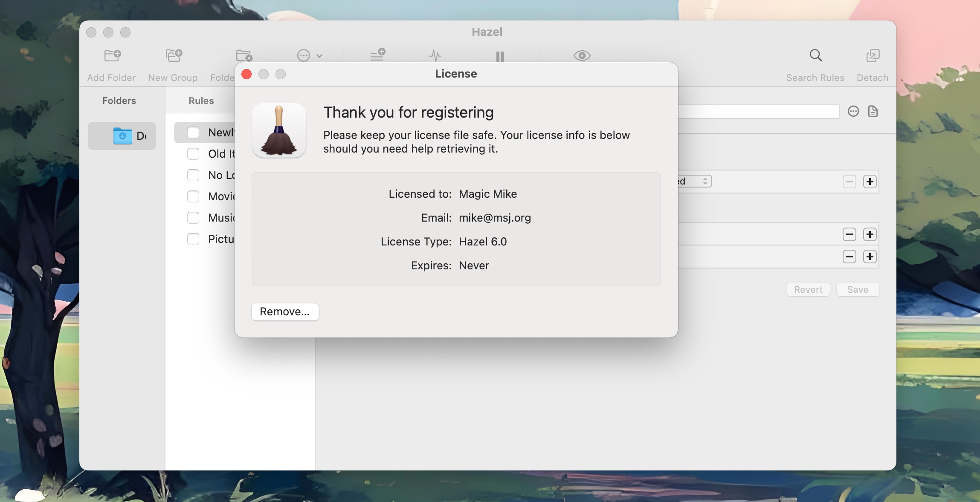This screenshot has height=502, width=980.
Task: Click the add rule list icon in toolbar
Action: [377, 55]
